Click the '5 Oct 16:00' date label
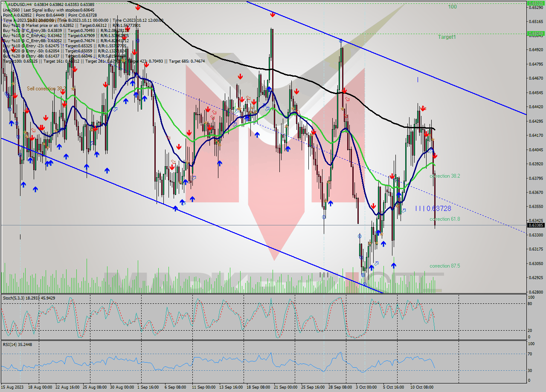 (x=393, y=387)
